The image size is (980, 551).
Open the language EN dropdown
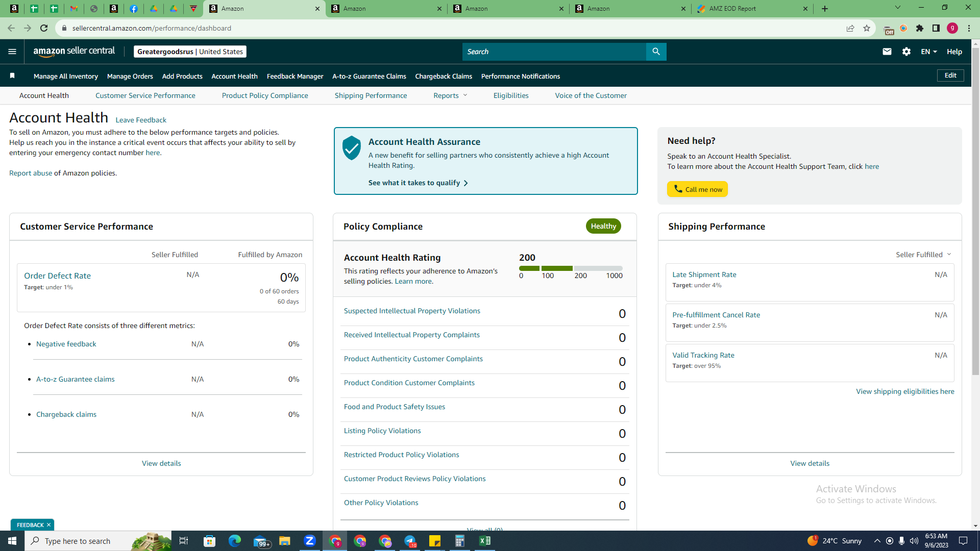coord(929,52)
